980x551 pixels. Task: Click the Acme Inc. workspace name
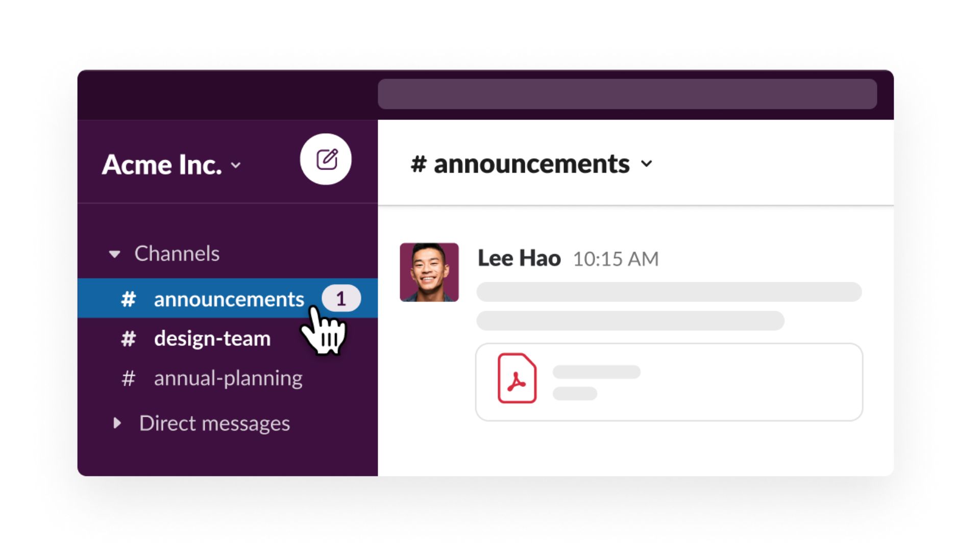pos(162,165)
